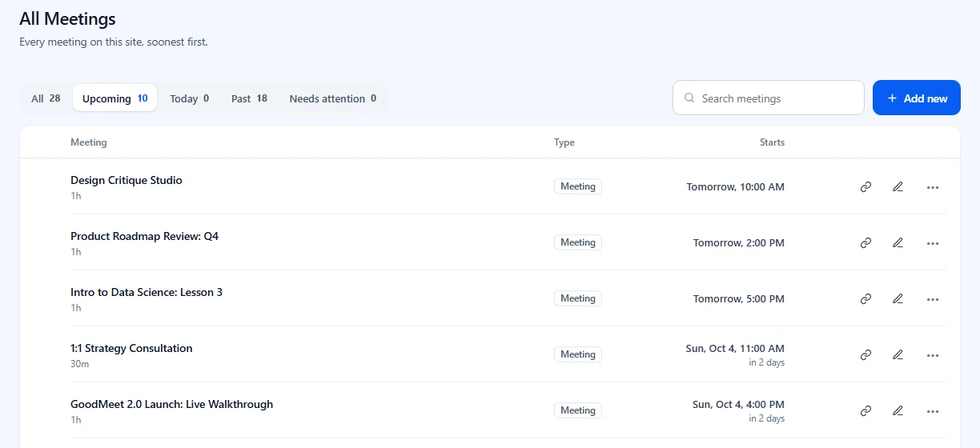Open the Design Critique Studio meeting title

pyautogui.click(x=127, y=181)
